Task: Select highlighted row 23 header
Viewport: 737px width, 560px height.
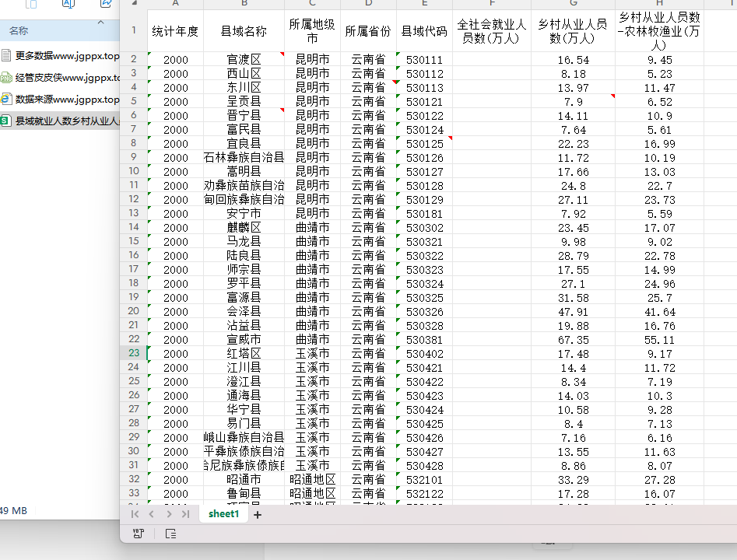Action: click(134, 353)
